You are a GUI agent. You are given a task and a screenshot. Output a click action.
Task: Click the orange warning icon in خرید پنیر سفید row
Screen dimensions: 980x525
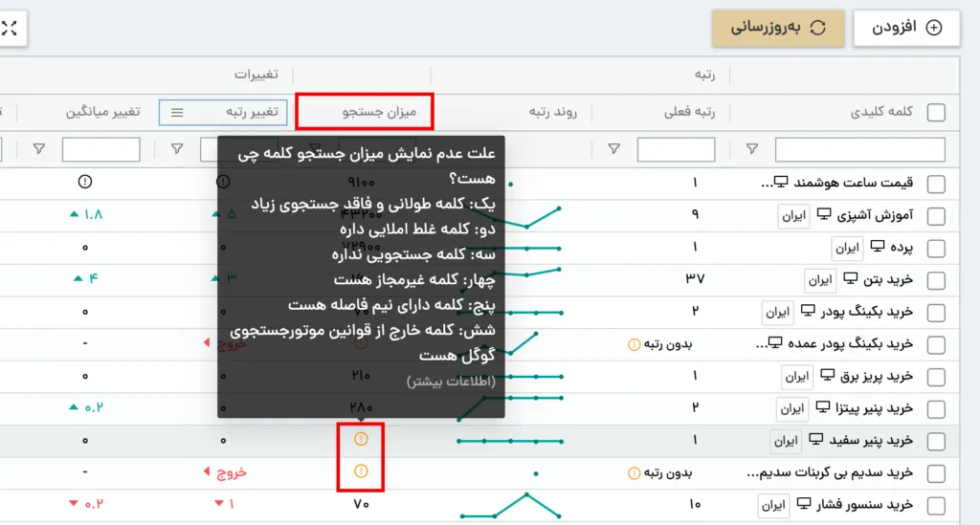361,440
